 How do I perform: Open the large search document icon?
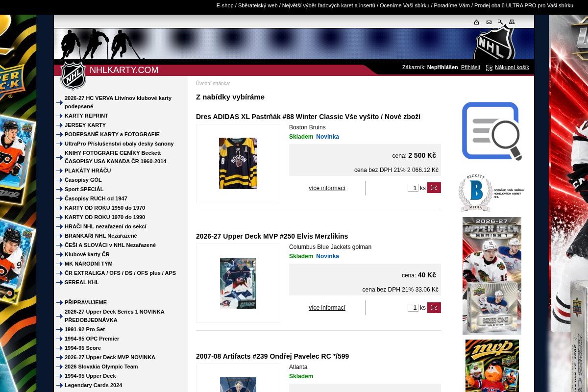[x=491, y=131]
